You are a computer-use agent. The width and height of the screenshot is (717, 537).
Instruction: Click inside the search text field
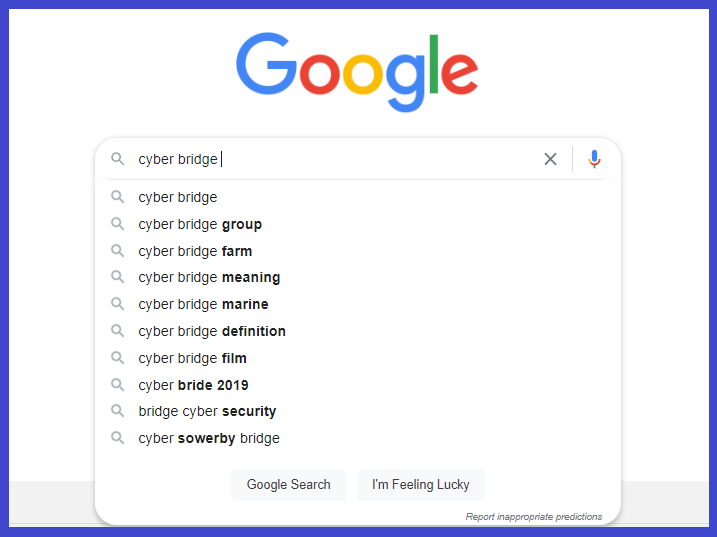click(336, 159)
